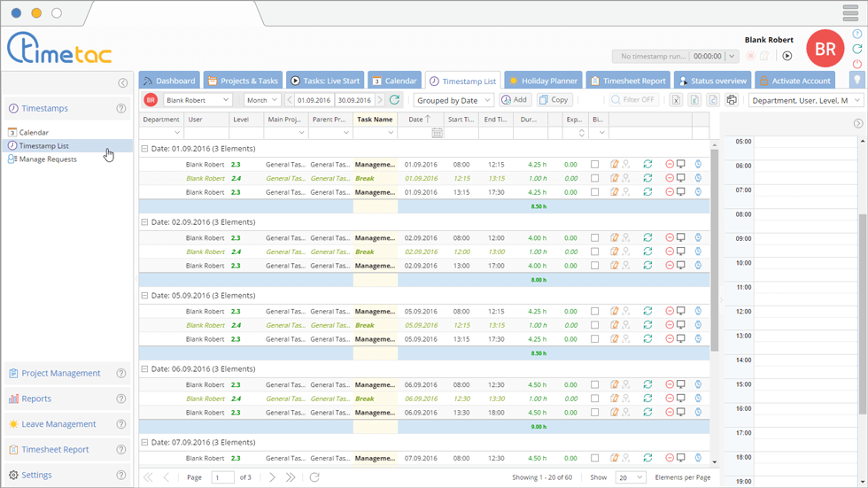The height and width of the screenshot is (488, 868).
Task: Click the blue help icon near avatar
Action: point(856,35)
